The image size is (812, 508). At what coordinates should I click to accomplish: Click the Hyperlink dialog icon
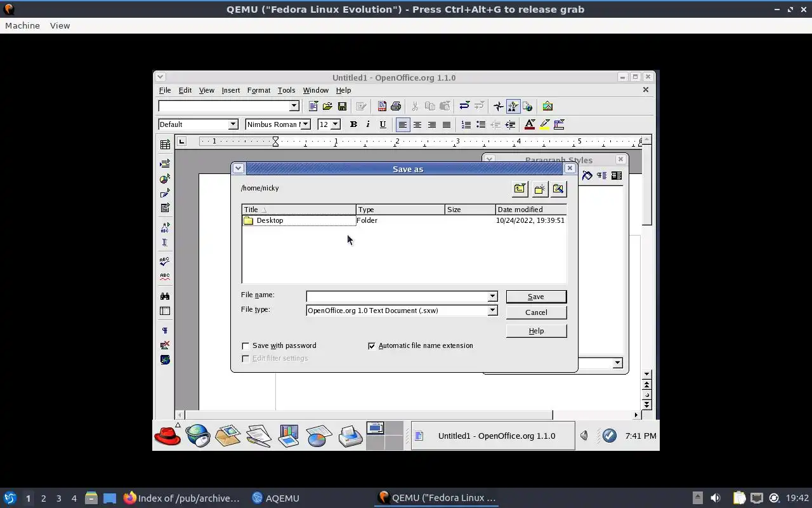coord(527,106)
